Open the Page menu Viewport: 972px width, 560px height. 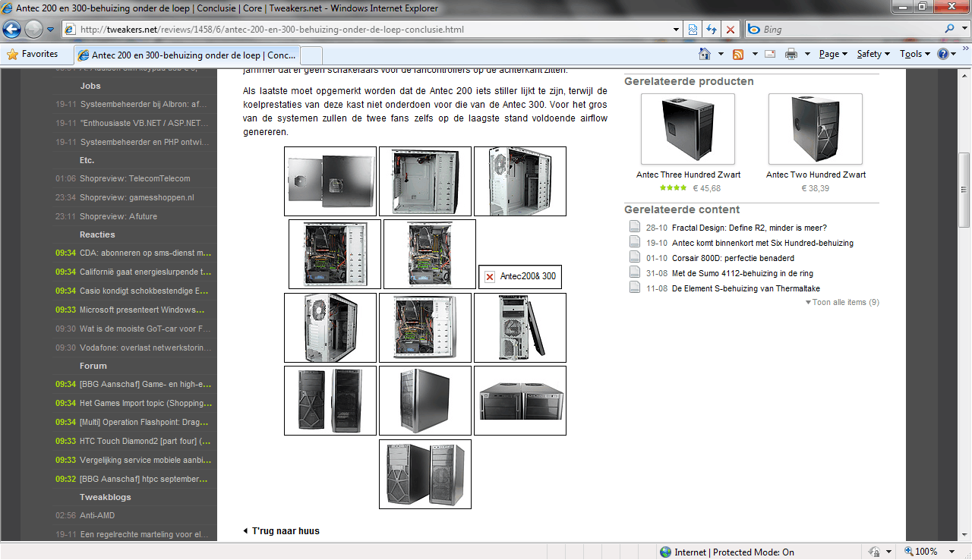point(833,54)
